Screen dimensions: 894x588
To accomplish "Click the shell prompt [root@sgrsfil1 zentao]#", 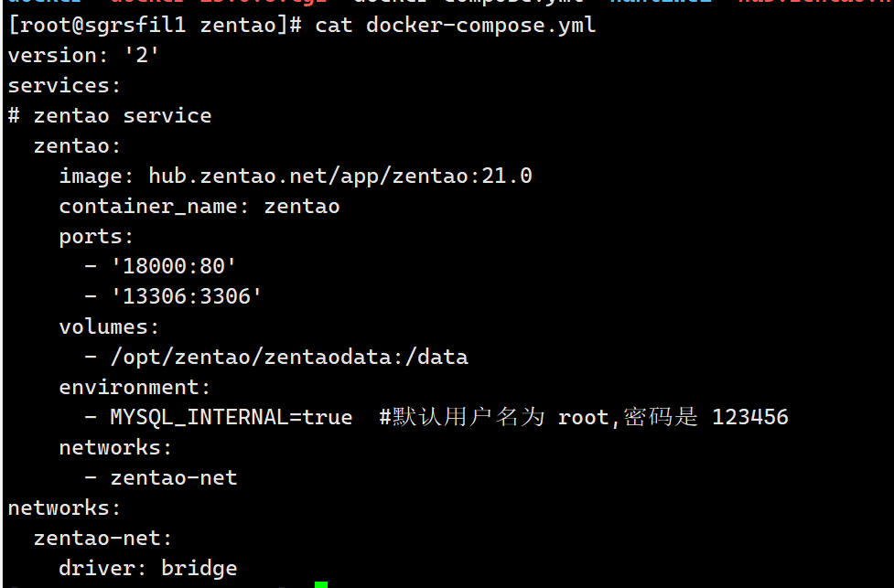I will [x=155, y=25].
